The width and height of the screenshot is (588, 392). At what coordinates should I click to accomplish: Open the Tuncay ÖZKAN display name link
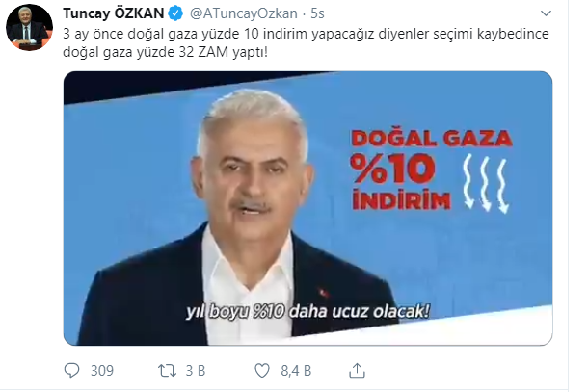(114, 13)
